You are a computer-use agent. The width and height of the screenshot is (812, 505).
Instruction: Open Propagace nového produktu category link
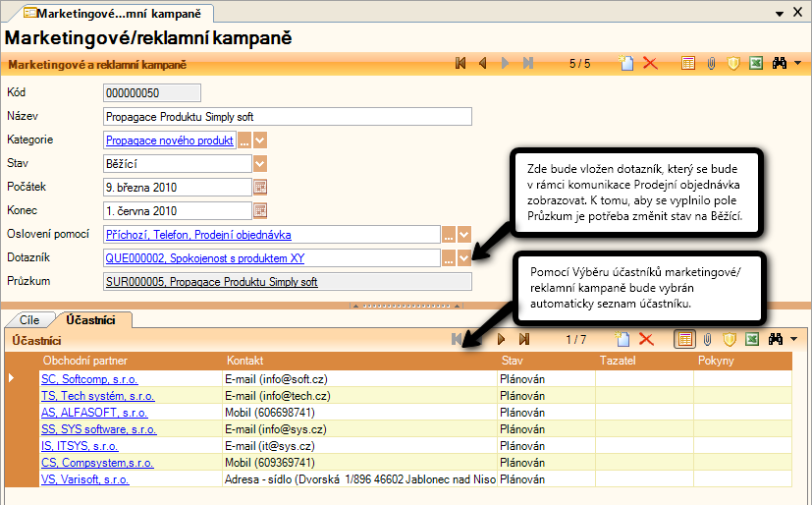coord(169,140)
